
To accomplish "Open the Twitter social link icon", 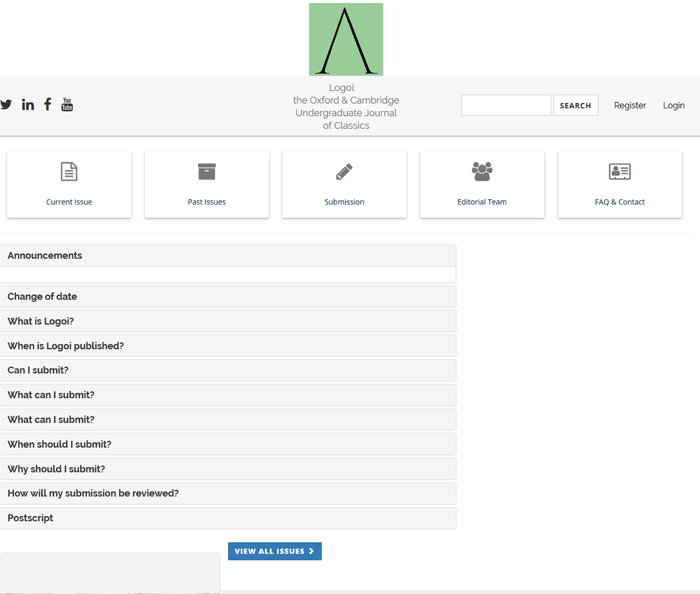I will tap(6, 104).
